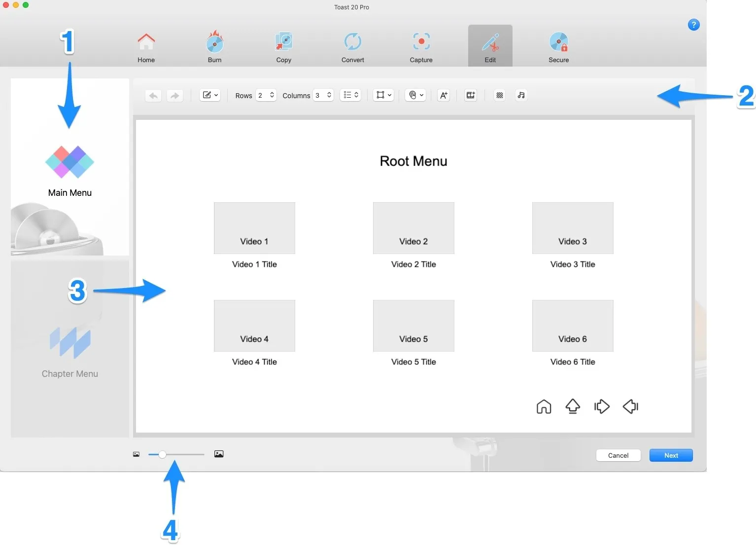Select the Burn tool in the top toolbar
This screenshot has width=756, height=548.
(214, 47)
